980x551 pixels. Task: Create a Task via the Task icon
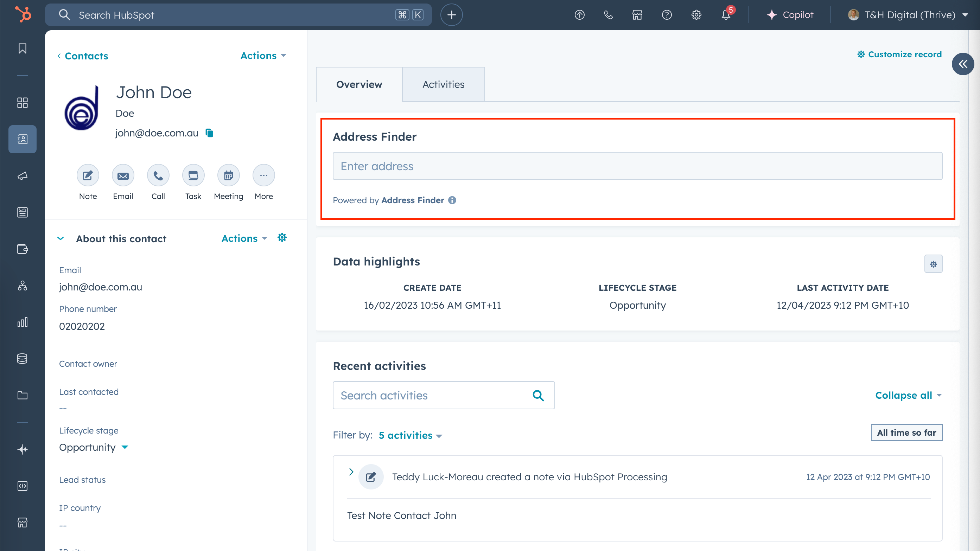click(193, 175)
